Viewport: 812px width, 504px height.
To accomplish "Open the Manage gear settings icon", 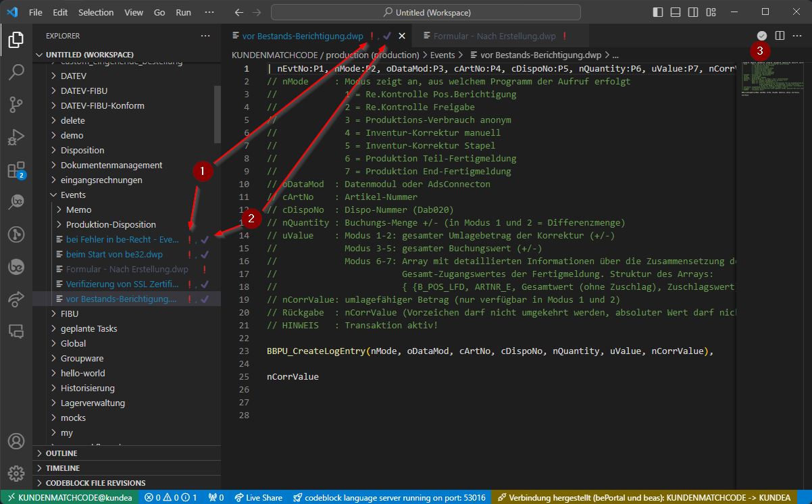I will [x=16, y=473].
